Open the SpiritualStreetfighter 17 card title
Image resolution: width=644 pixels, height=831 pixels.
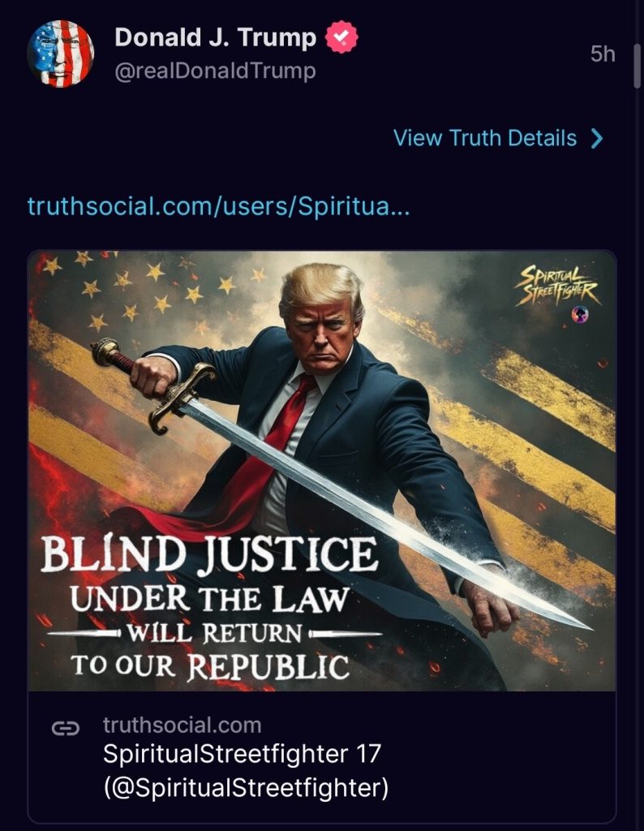coord(242,754)
